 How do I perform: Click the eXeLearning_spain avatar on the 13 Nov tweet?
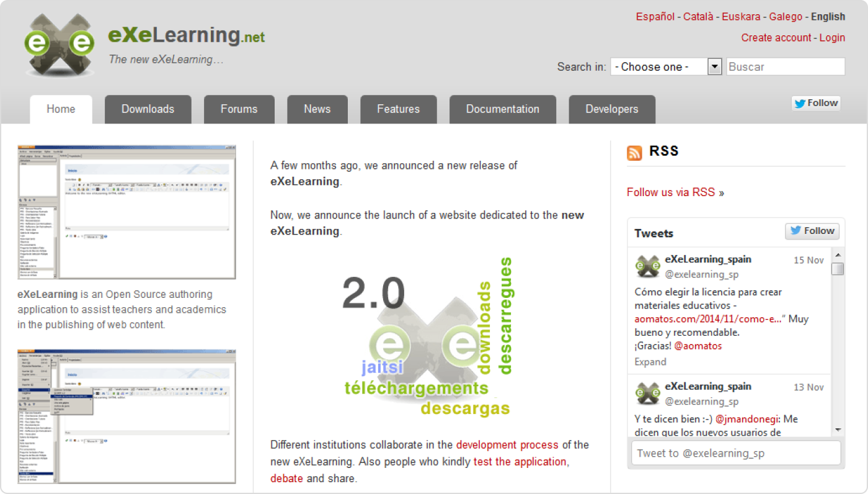click(647, 393)
